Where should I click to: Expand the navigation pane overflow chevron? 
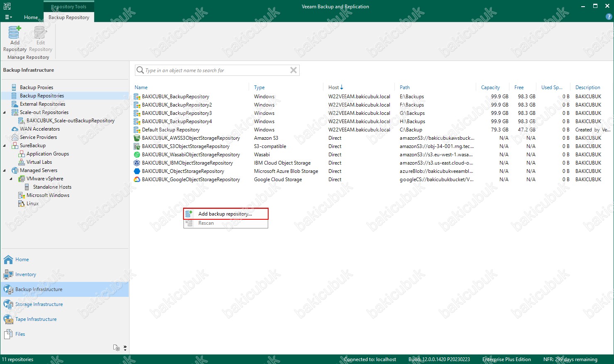125,348
